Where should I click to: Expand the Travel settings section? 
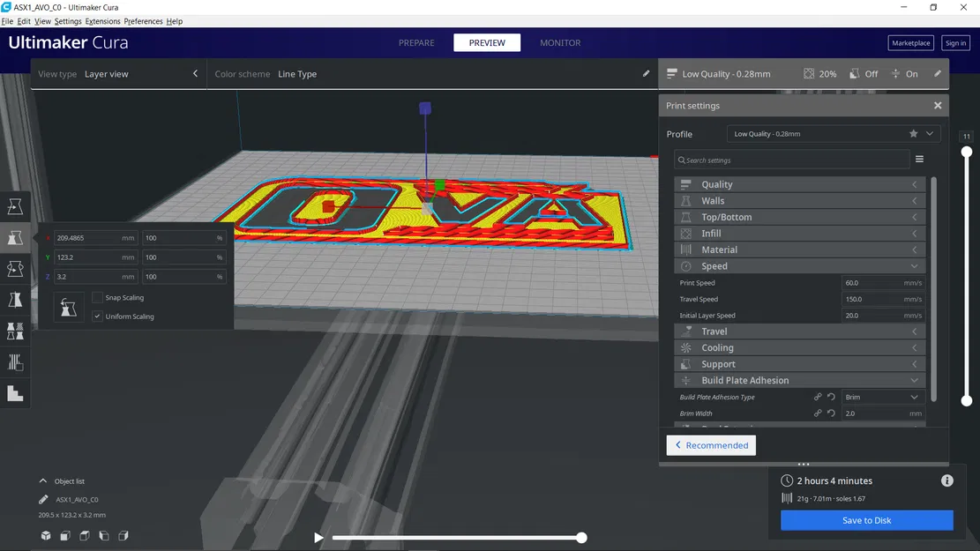799,331
